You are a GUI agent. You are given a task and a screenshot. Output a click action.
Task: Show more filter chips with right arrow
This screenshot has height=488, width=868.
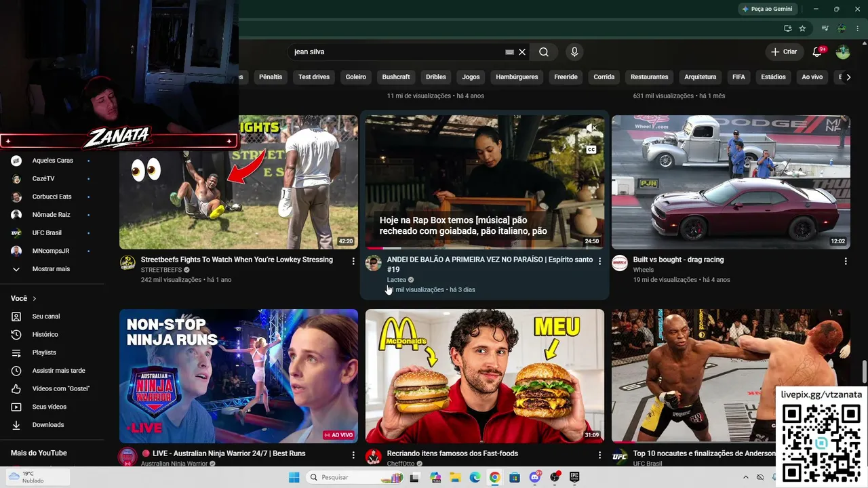click(x=848, y=77)
